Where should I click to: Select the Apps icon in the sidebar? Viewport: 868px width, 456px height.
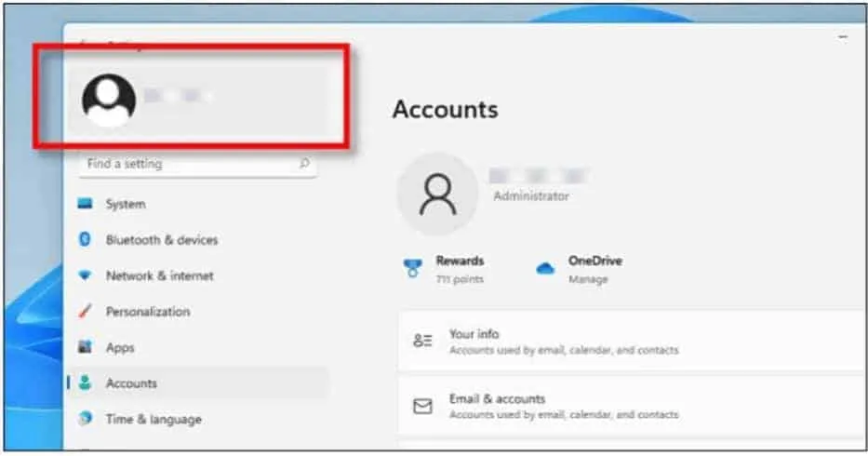coord(86,348)
